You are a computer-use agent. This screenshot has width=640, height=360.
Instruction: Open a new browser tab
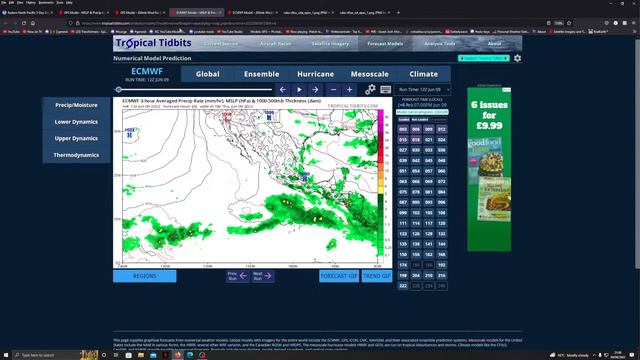tap(398, 13)
